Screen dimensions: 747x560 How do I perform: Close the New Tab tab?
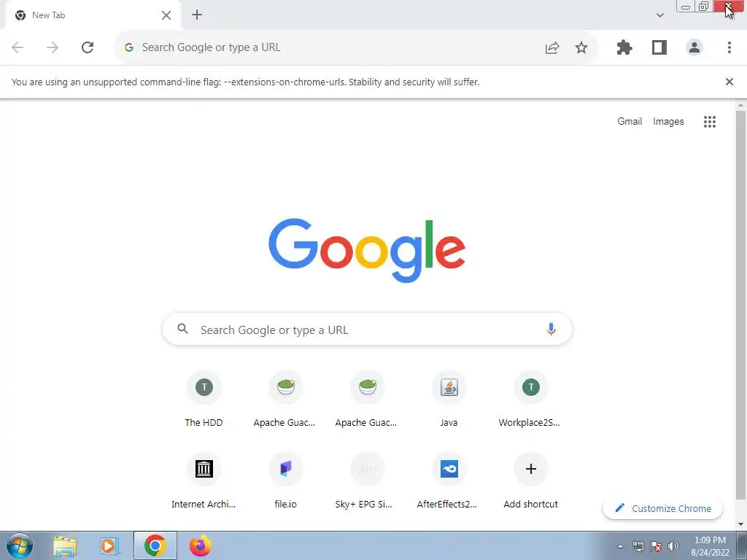click(x=166, y=15)
